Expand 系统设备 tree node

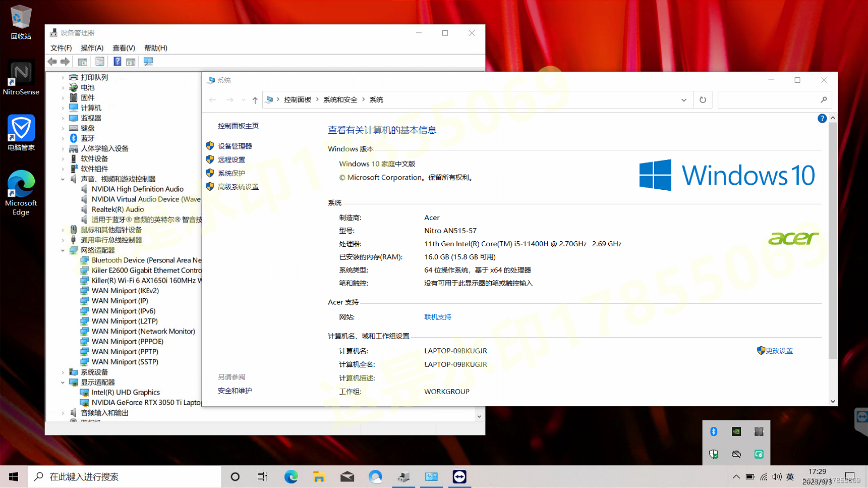tap(63, 372)
